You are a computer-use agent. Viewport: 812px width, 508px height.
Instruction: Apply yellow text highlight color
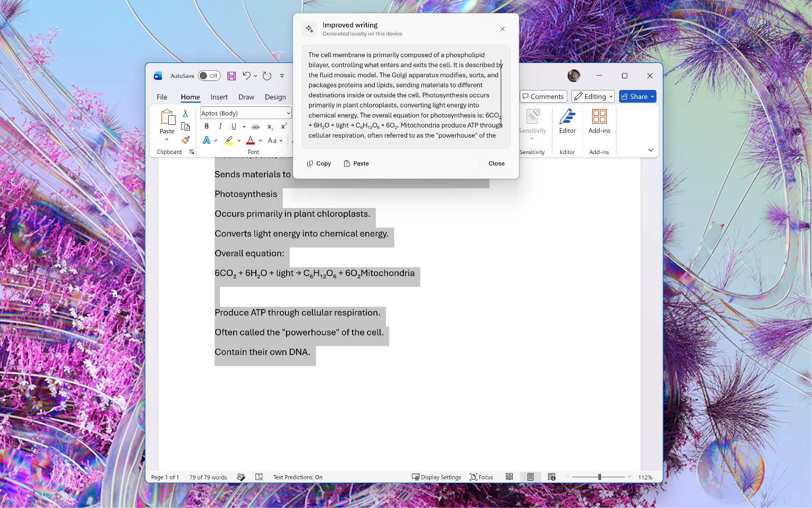(229, 140)
